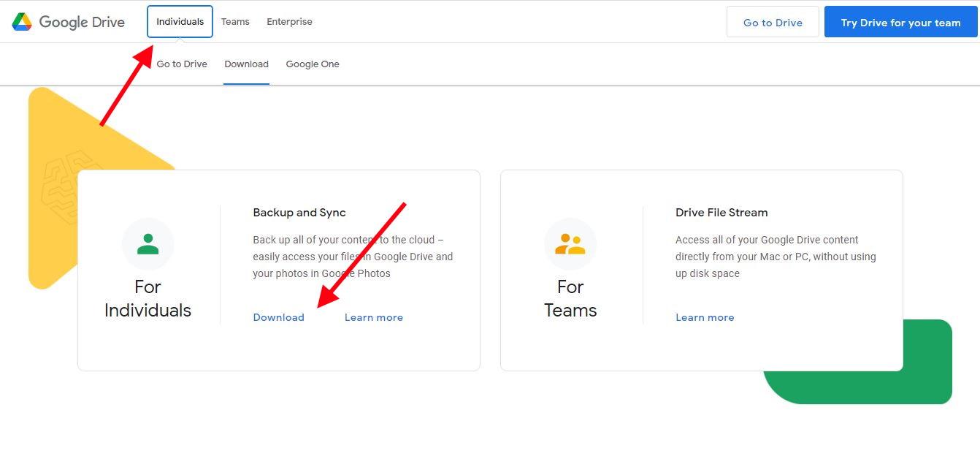The height and width of the screenshot is (451, 980).
Task: Click the For Individuals label
Action: (148, 298)
